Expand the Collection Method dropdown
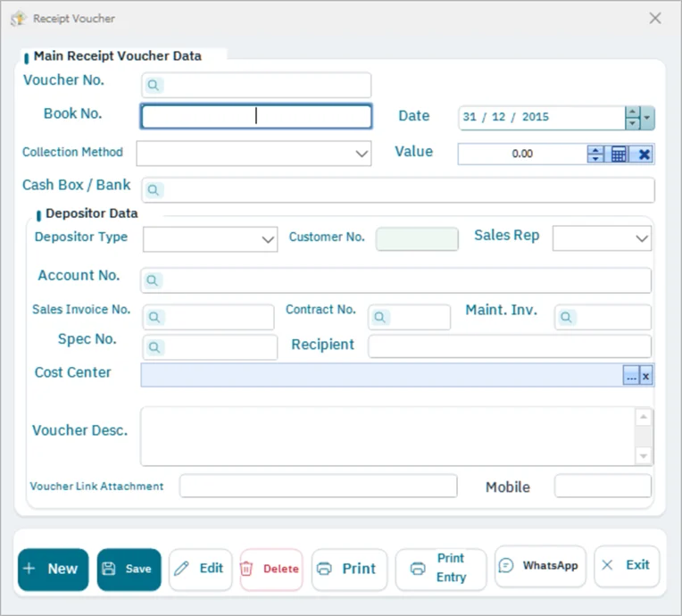The height and width of the screenshot is (616, 682). [x=362, y=154]
